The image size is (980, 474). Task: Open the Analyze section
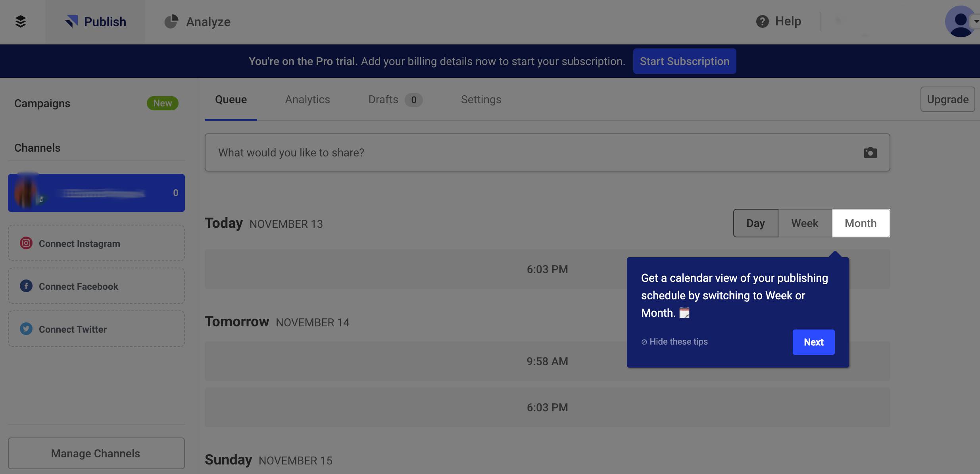click(x=198, y=22)
